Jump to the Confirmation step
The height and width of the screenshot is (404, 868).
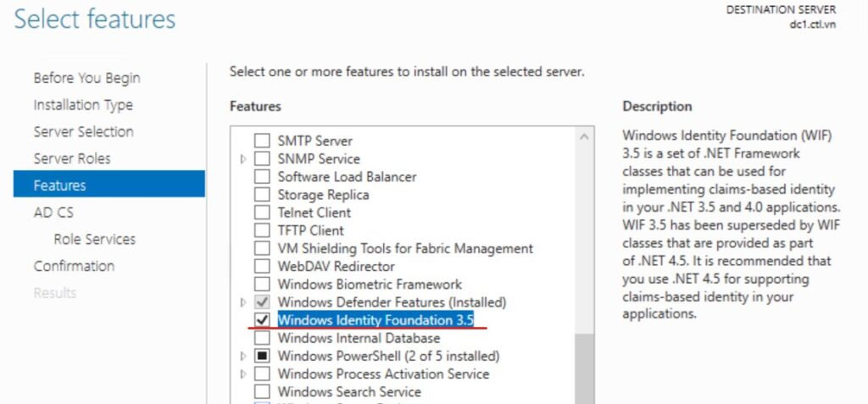(74, 266)
